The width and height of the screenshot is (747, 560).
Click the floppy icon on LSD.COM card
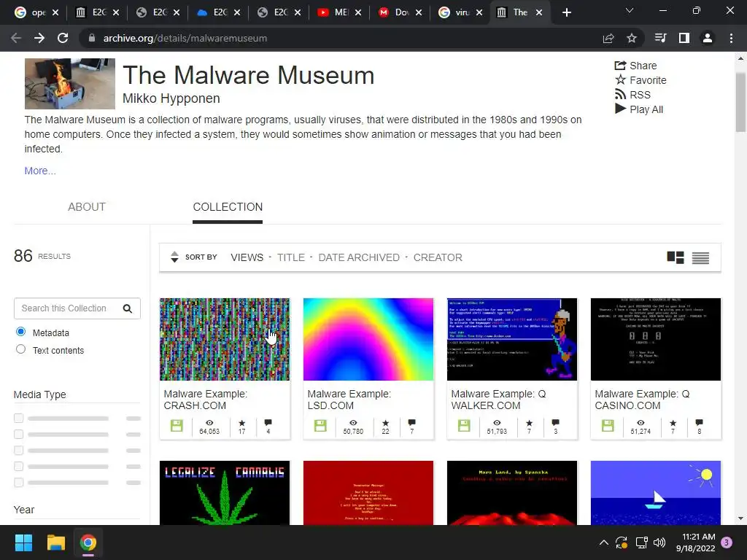tap(321, 426)
